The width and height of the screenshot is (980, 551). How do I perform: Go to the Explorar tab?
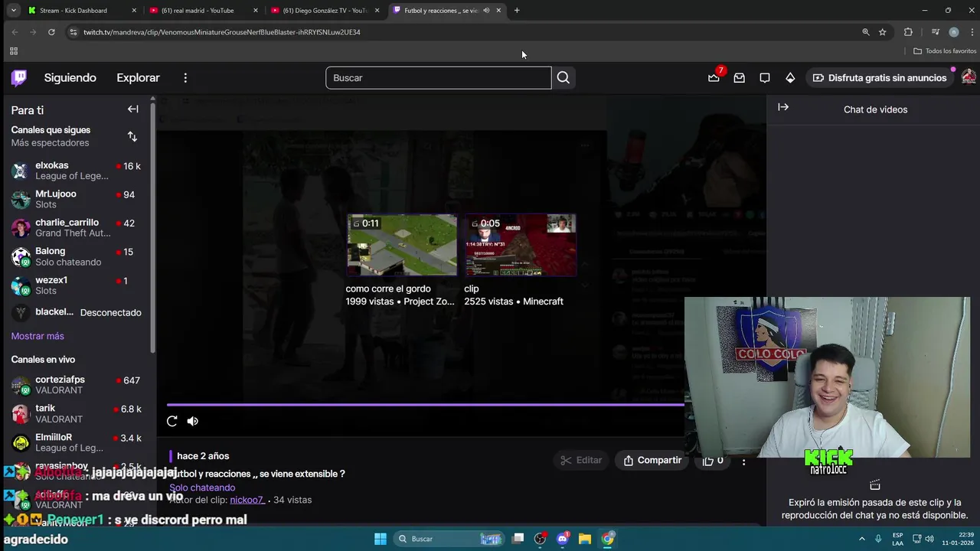(138, 77)
